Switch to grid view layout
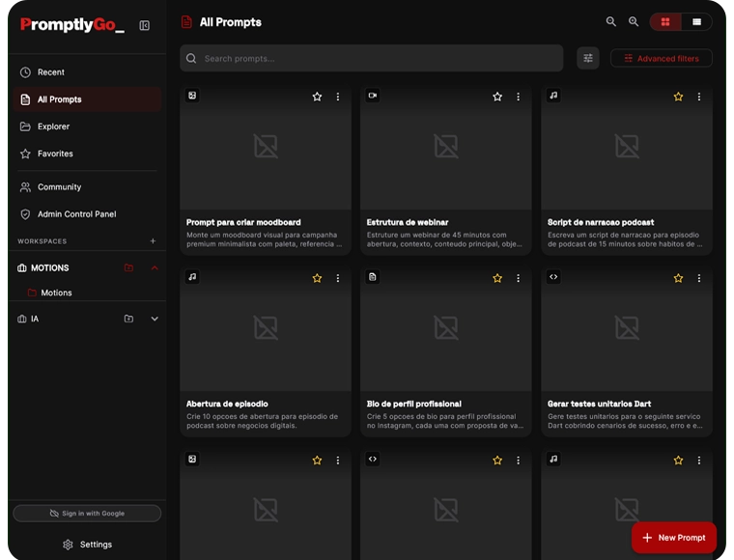 point(665,21)
